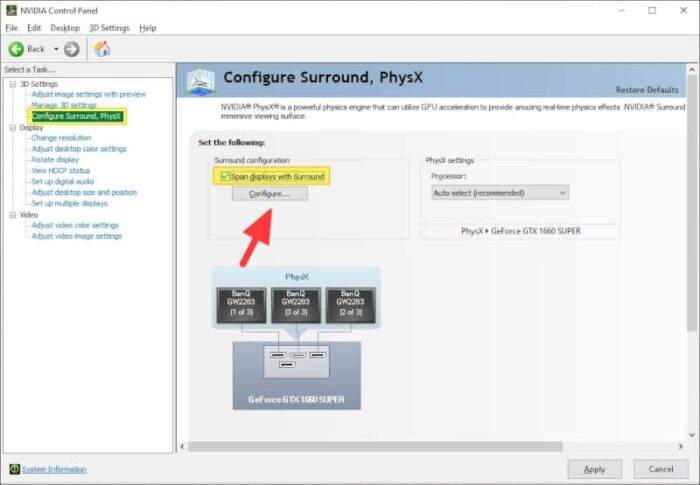Open the Edit menu
Screen dimensions: 700x485
point(34,28)
